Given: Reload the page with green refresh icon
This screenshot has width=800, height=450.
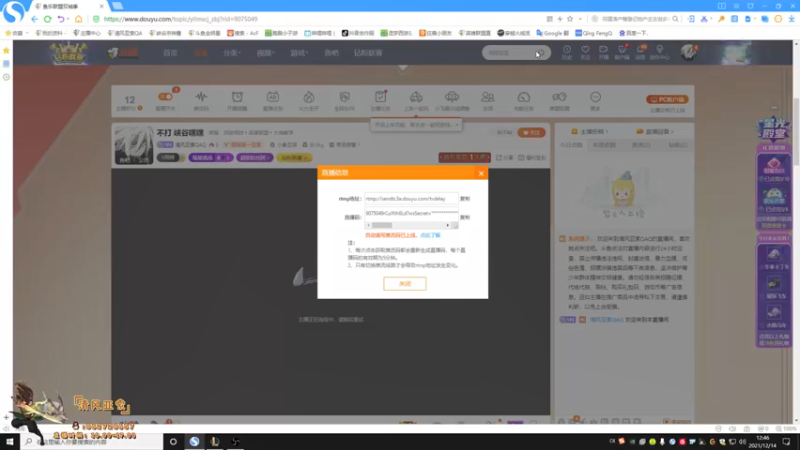Looking at the screenshot, I should coord(47,19).
